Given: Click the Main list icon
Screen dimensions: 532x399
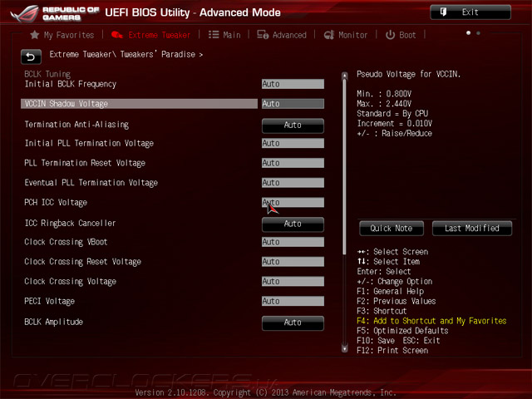Looking at the screenshot, I should tap(214, 35).
